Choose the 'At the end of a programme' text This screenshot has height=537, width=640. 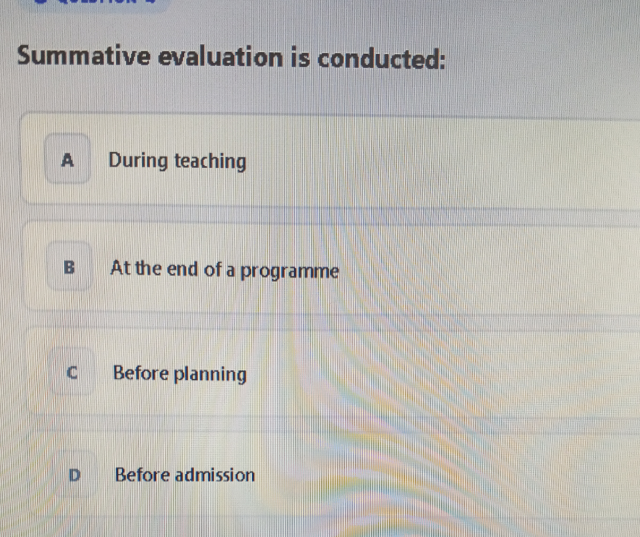(224, 270)
